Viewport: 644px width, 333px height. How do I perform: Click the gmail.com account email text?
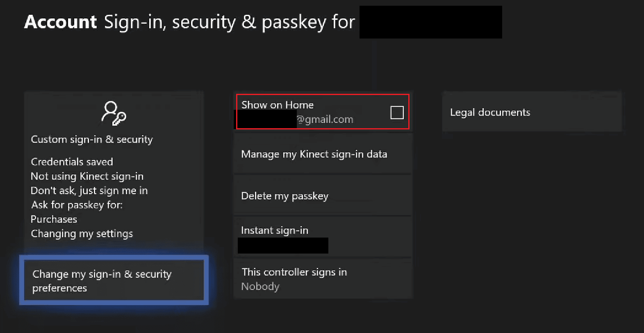[325, 120]
